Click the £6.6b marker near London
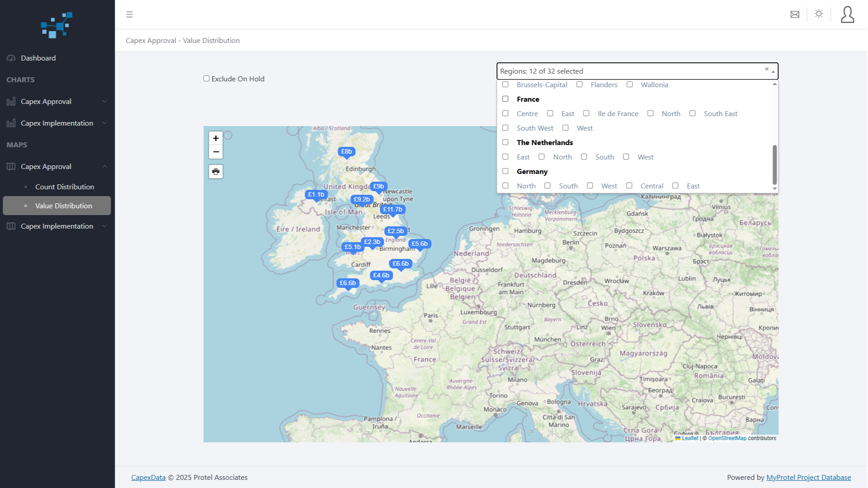 [401, 264]
